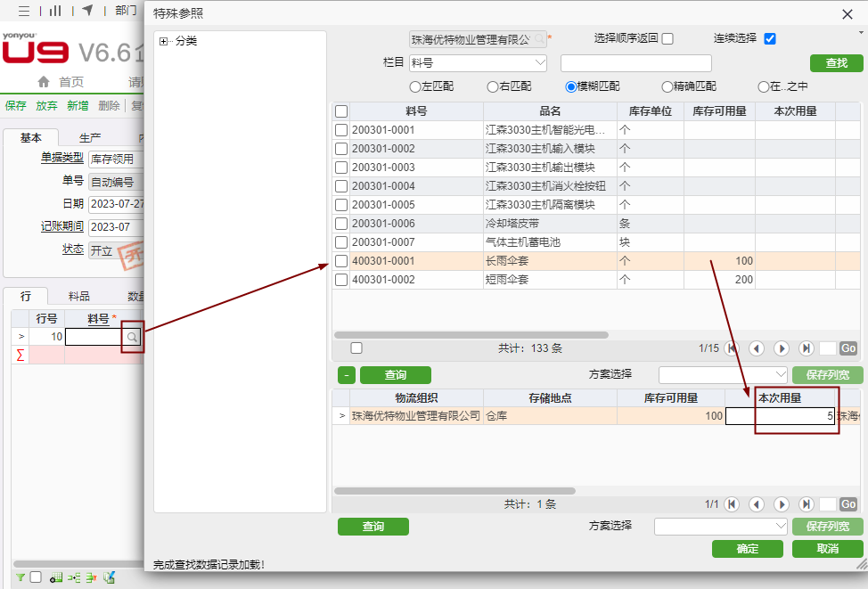The image size is (868, 589).
Task: Check the row checkbox for 400301-0001
Action: coord(341,261)
